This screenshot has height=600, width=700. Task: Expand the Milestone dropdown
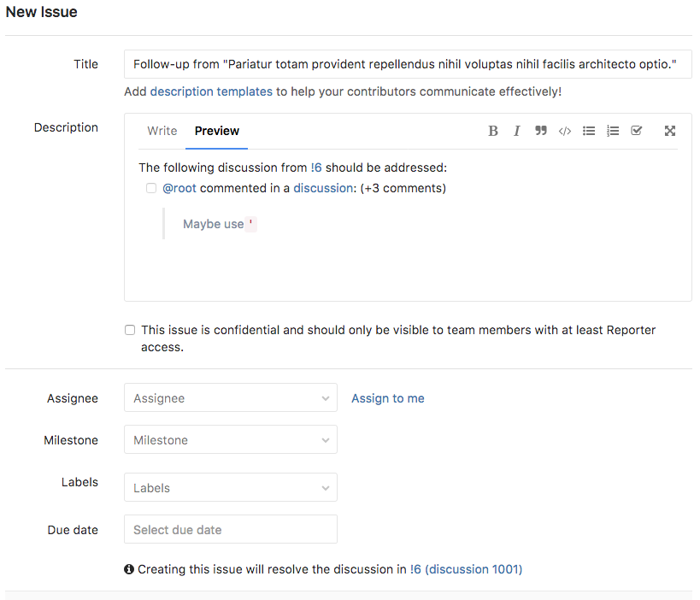point(231,440)
